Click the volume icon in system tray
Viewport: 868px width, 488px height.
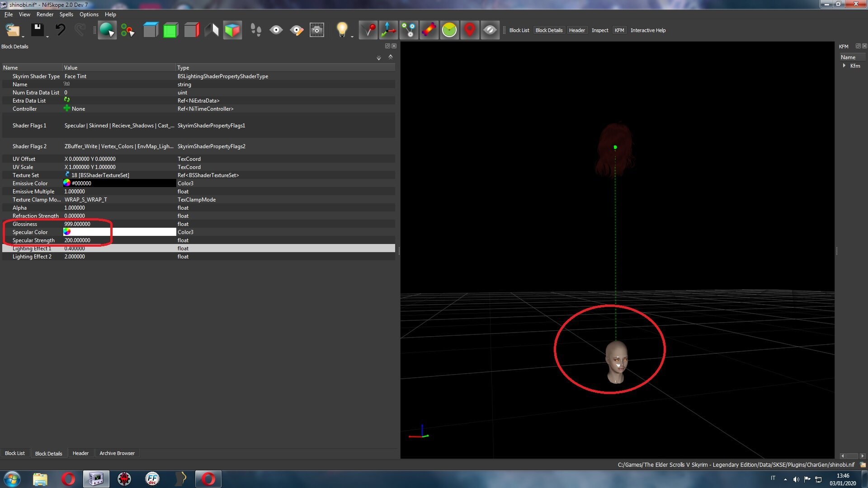[x=796, y=479]
